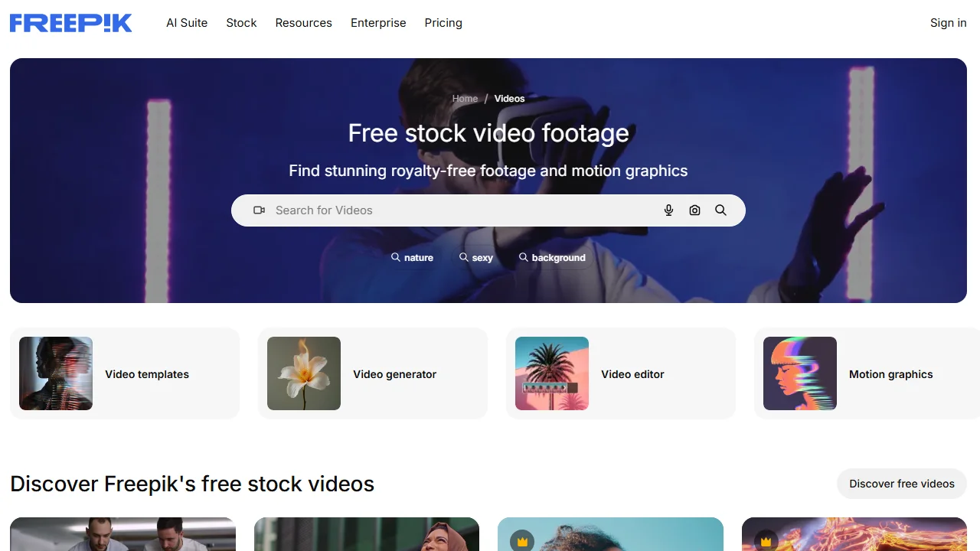This screenshot has height=551, width=980.
Task: Open the Video generator card
Action: [373, 373]
